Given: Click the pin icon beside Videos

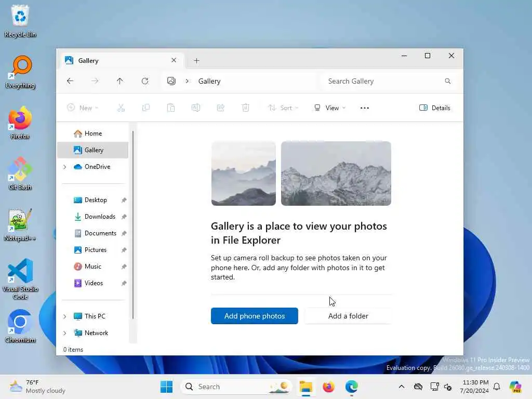Looking at the screenshot, I should click(124, 283).
